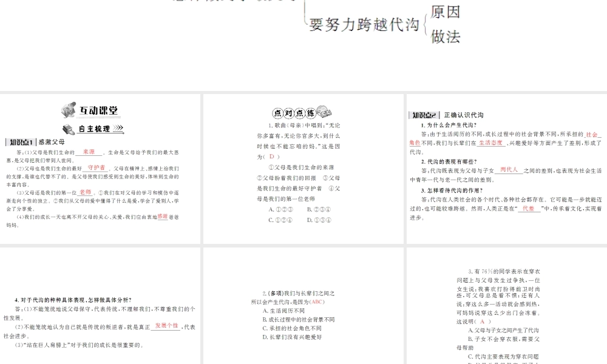607x364 pixels.
Task: Select option C. ①②④
Action: (x=280, y=220)
